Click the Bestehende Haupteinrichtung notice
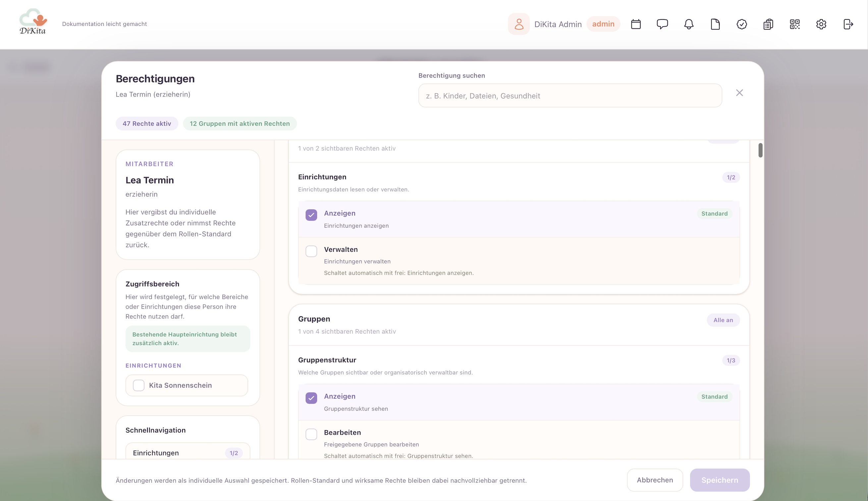 point(188,339)
